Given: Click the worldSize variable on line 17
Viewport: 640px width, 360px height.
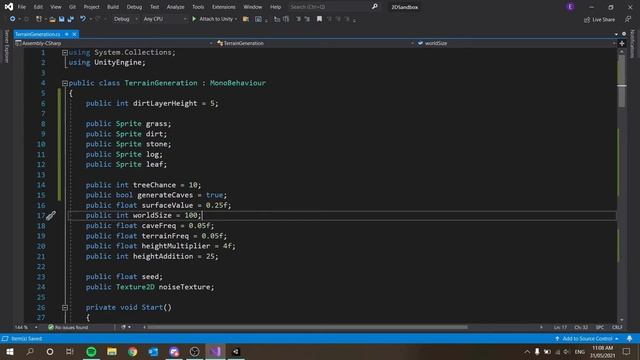Looking at the screenshot, I should click(152, 216).
